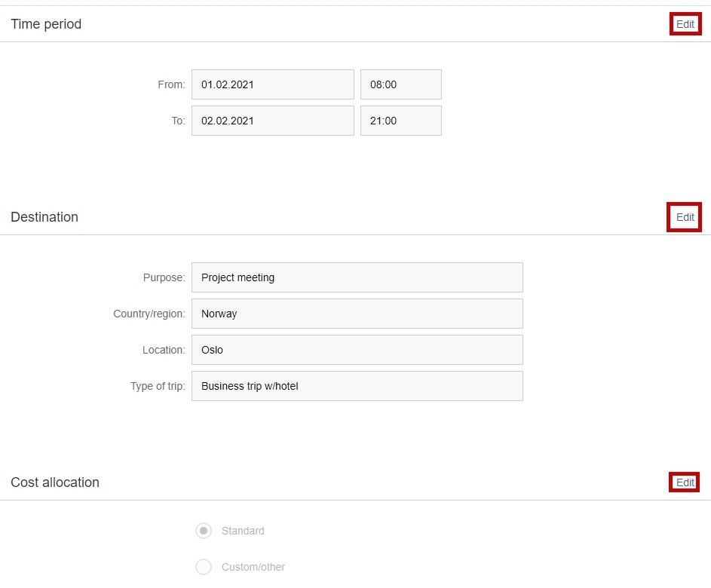
Task: Click the Custom/other option label
Action: coord(253,567)
